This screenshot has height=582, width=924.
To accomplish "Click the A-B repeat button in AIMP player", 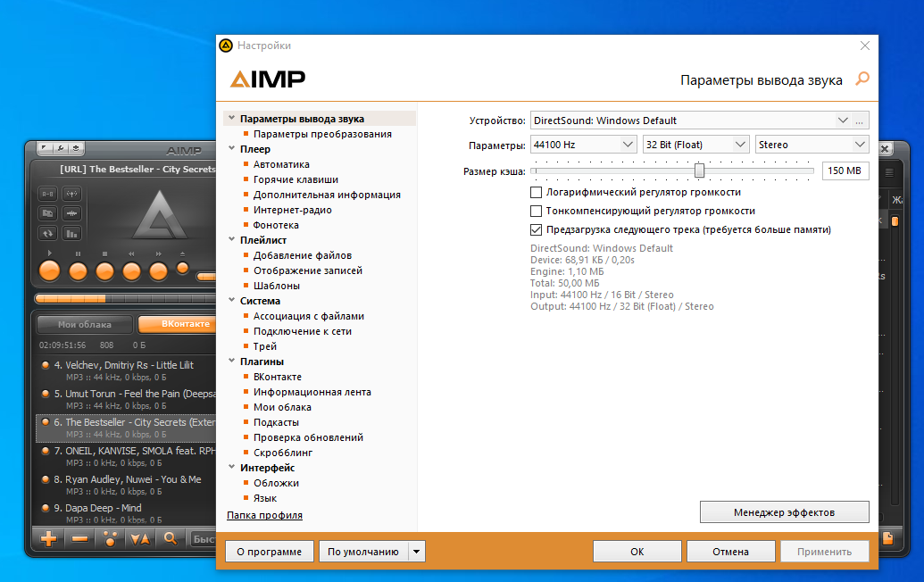I will tap(47, 194).
